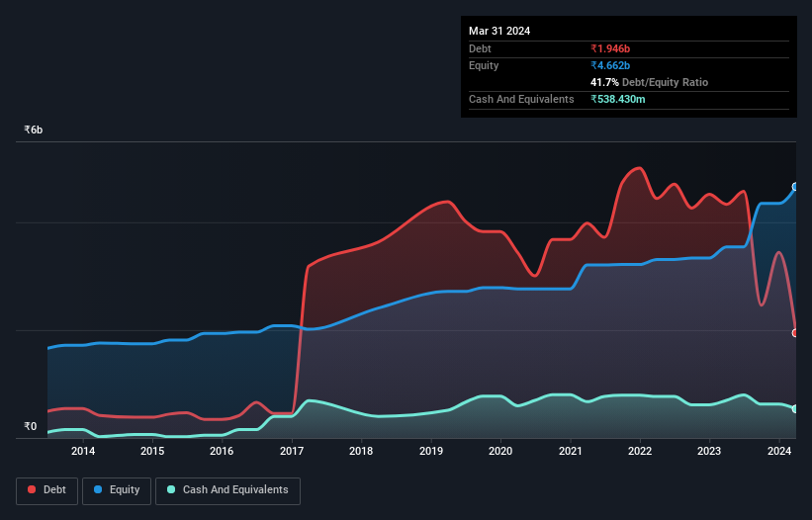Screen dimensions: 812x520
Task: Click the 2017 x-axis label
Action: coord(292,451)
